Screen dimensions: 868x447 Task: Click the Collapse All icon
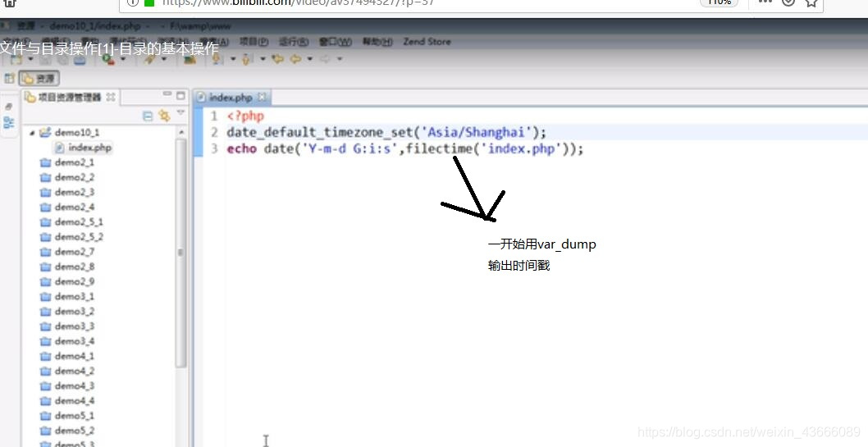[x=148, y=116]
